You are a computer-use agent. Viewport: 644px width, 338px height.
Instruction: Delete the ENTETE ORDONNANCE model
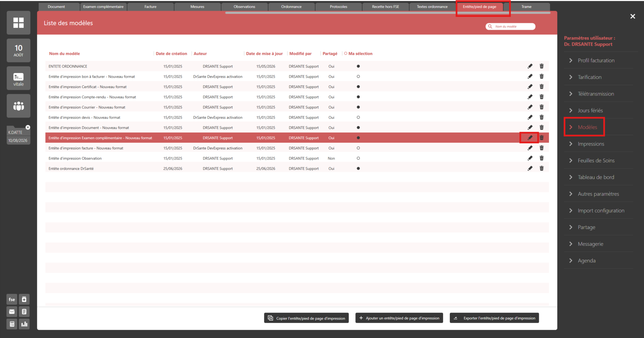click(x=542, y=66)
